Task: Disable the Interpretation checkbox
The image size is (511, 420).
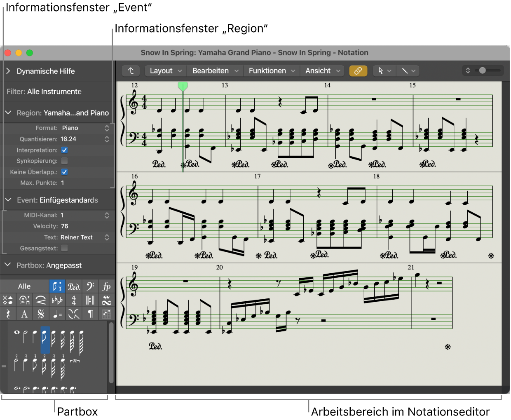Action: [x=64, y=150]
